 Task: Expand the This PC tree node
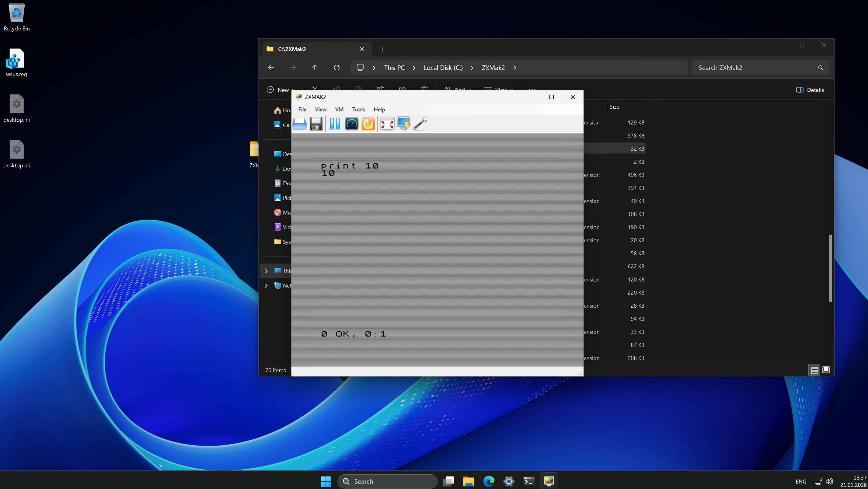click(x=266, y=271)
